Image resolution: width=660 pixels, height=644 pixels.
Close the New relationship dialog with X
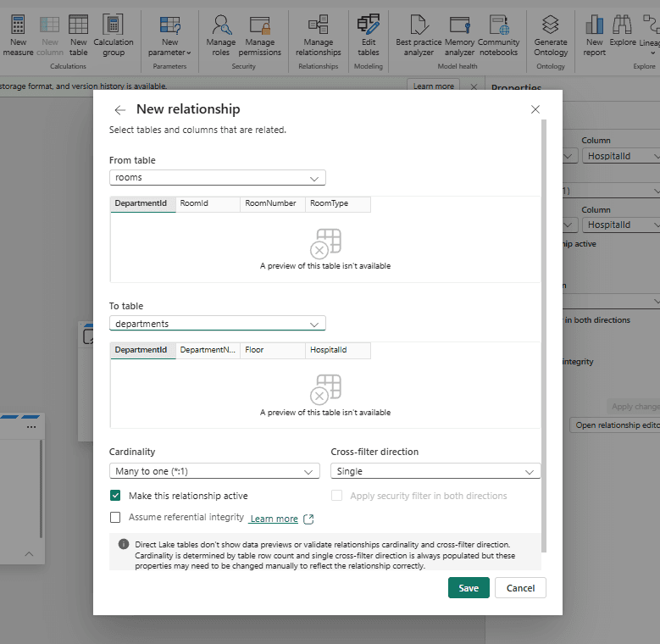(535, 109)
